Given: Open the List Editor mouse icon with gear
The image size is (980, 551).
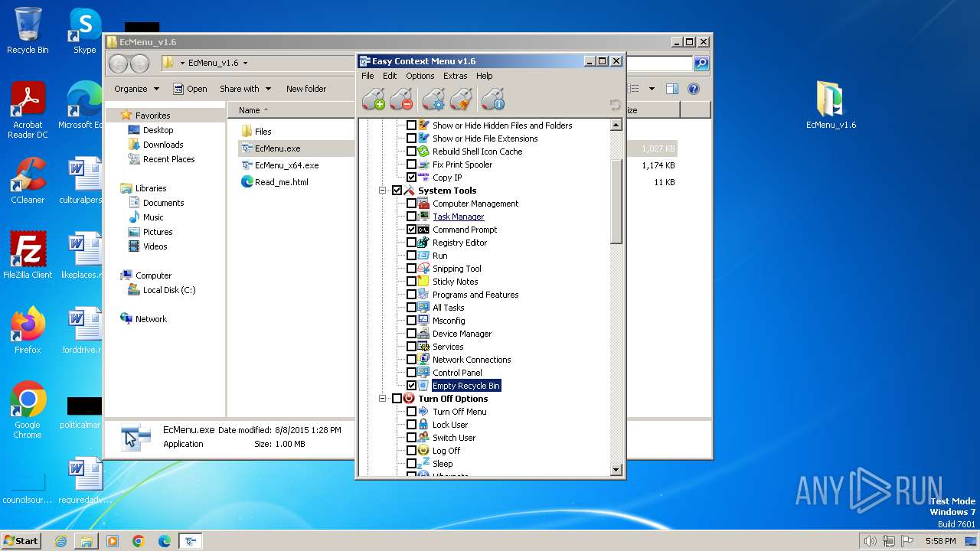Looking at the screenshot, I should point(433,99).
